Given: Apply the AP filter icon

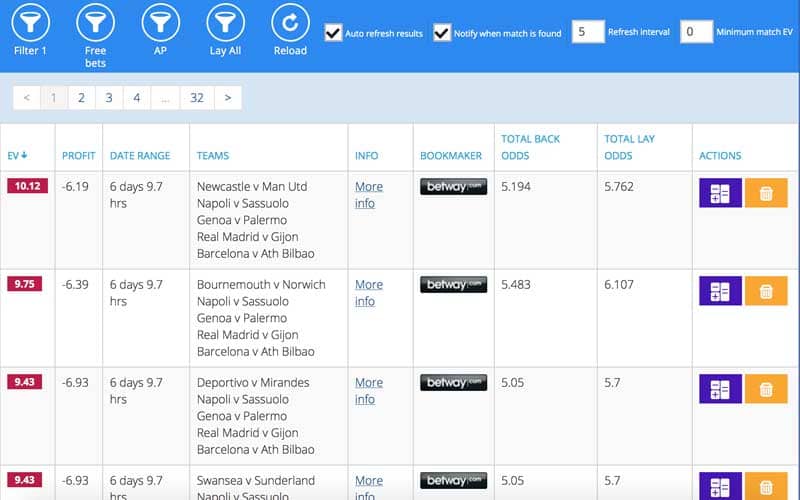Looking at the screenshot, I should coord(160,22).
